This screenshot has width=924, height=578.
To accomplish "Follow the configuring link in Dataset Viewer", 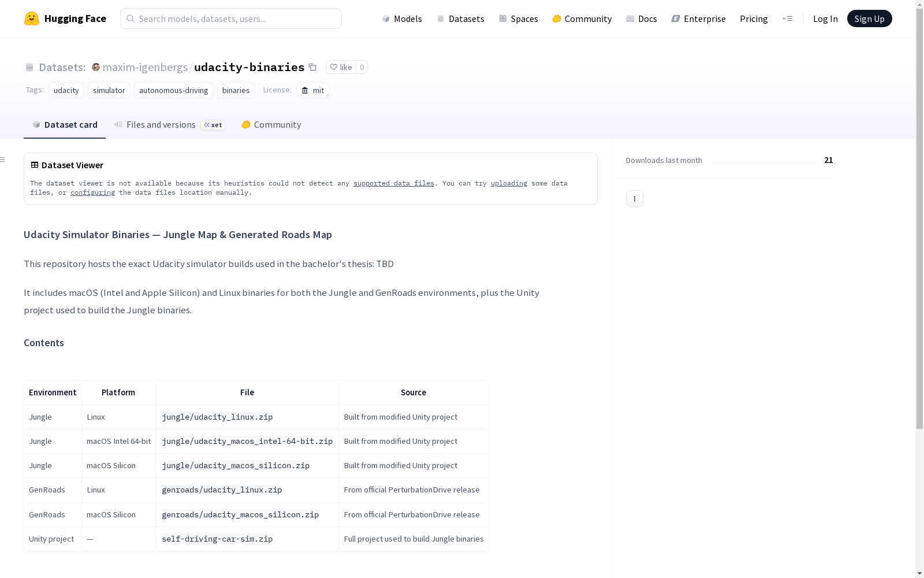I will click(92, 192).
